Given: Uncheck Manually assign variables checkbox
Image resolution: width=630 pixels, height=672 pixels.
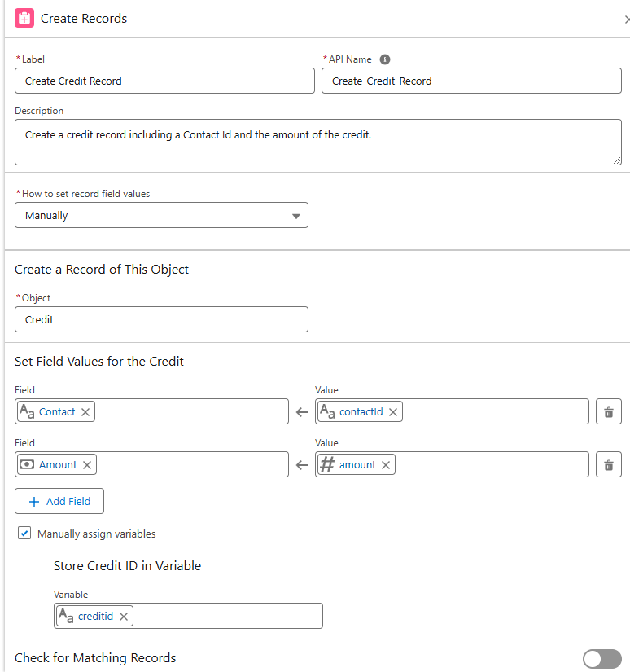Looking at the screenshot, I should click(x=24, y=534).
